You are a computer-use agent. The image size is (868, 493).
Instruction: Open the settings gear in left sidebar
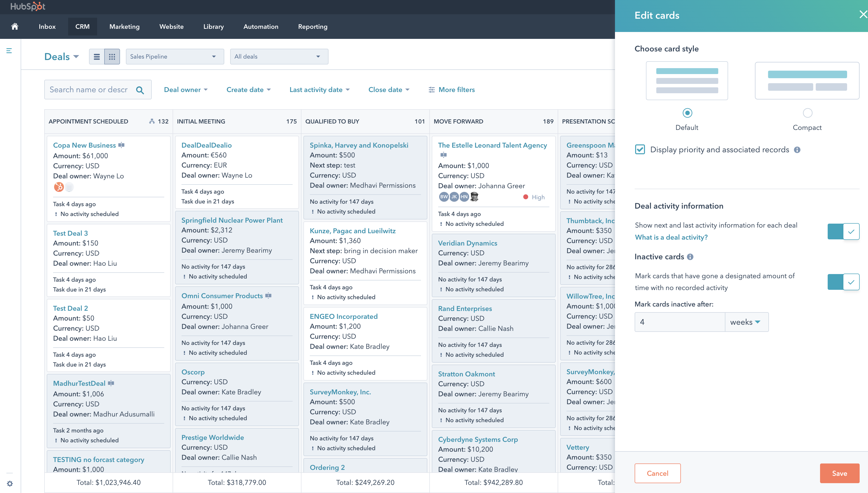click(x=10, y=483)
